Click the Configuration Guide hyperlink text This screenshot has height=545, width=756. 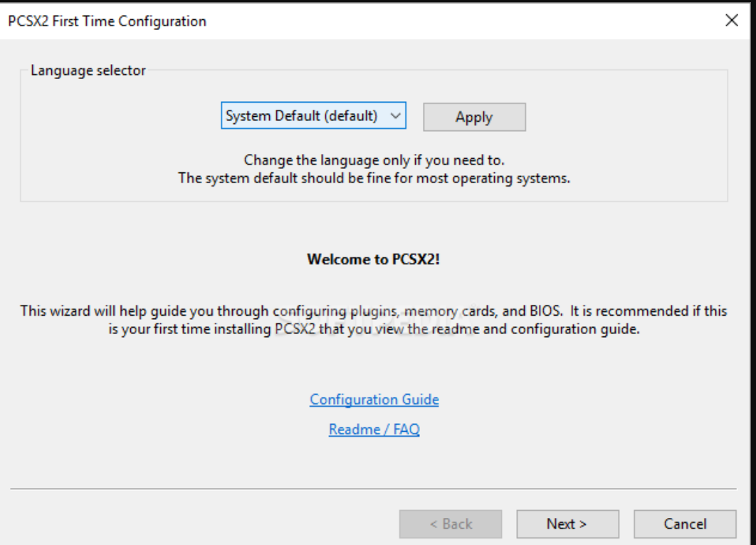(374, 400)
